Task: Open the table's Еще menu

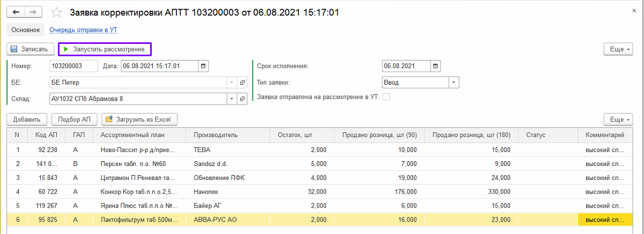Action: click(618, 119)
